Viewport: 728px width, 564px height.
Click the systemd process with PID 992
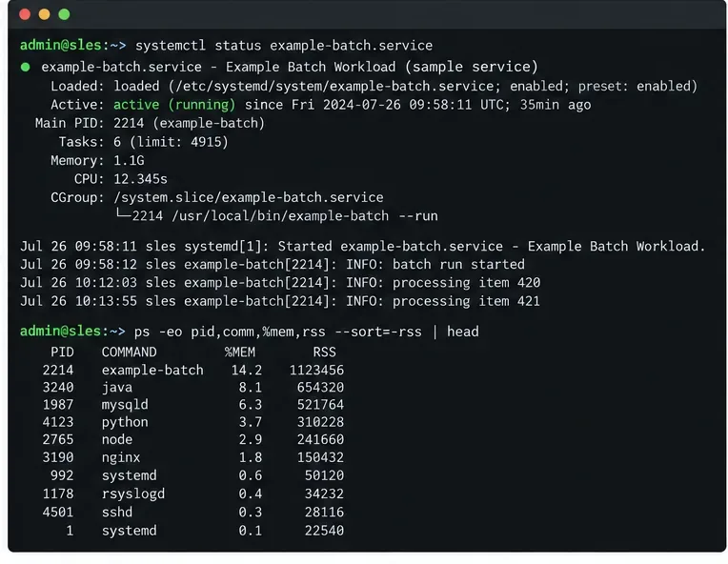tap(129, 475)
